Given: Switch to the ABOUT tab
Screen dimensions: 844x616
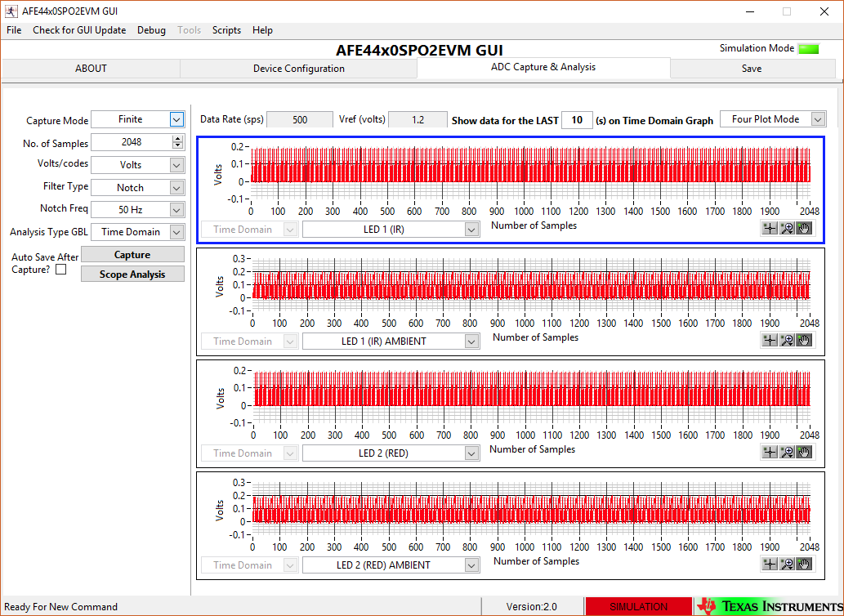Looking at the screenshot, I should (x=91, y=69).
